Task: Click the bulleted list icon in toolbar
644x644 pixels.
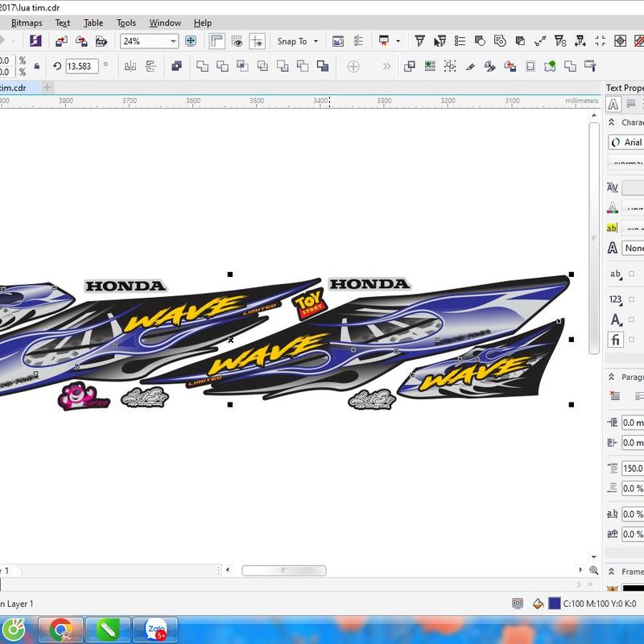Action: coord(460,41)
